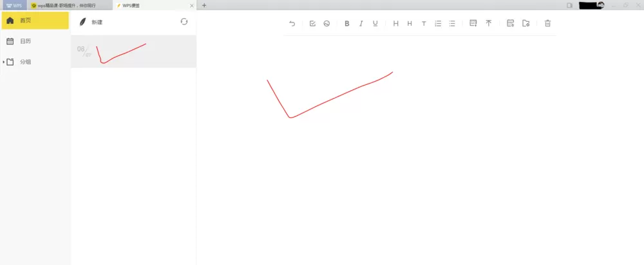Insert a checkbox to-do item
Image resolution: width=644 pixels, height=265 pixels.
click(312, 23)
